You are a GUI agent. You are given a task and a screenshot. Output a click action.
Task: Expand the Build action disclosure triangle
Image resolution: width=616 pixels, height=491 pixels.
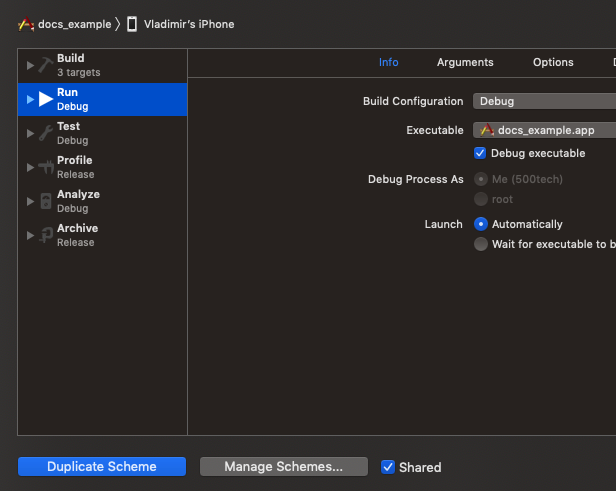(30, 65)
